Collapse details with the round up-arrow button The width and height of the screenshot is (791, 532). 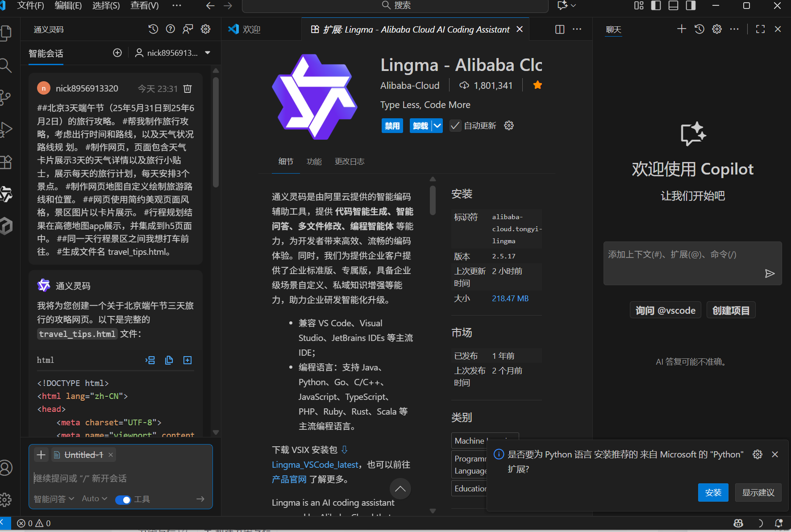click(x=400, y=489)
